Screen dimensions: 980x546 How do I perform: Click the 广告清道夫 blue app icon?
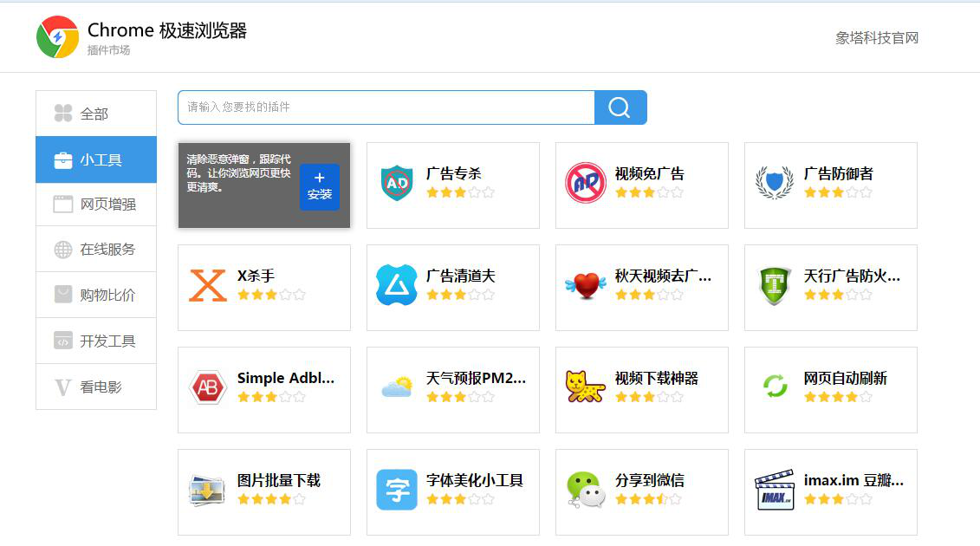396,285
